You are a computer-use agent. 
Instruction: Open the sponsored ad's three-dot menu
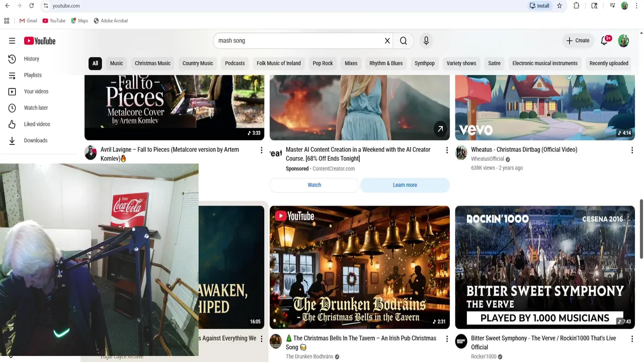[x=447, y=150]
